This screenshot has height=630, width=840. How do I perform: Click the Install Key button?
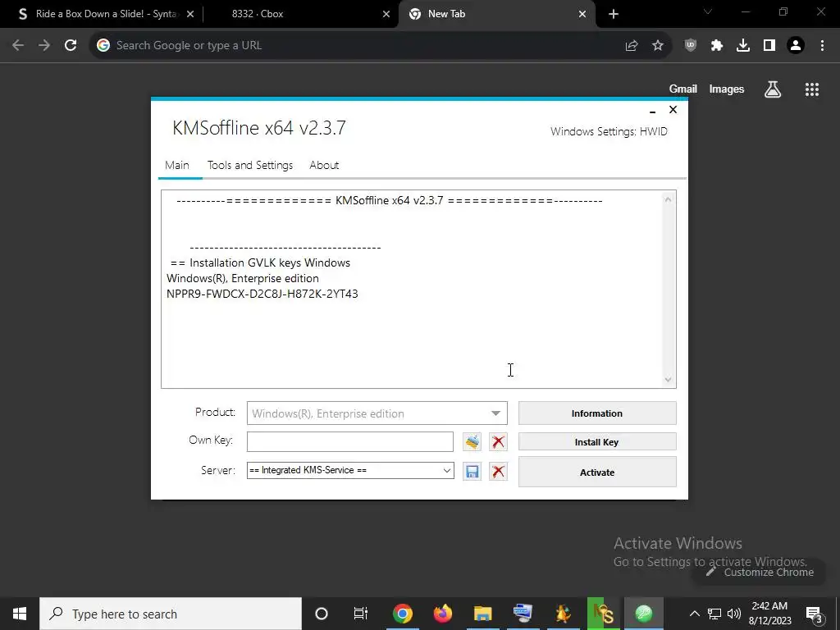597,442
